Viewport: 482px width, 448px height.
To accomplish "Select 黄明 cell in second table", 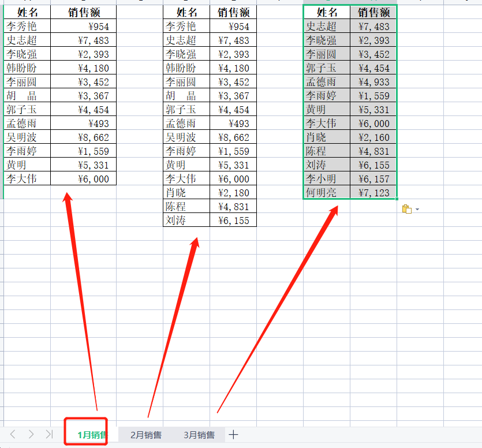I will pos(186,165).
